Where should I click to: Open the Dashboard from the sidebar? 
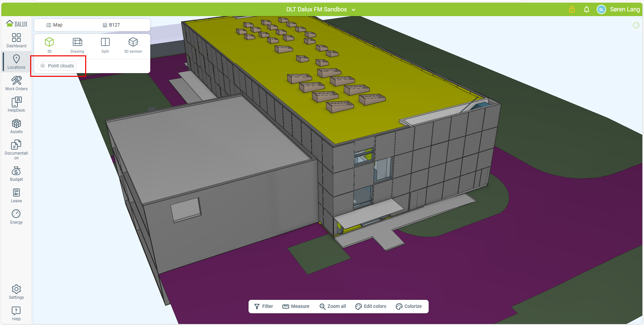(x=16, y=40)
